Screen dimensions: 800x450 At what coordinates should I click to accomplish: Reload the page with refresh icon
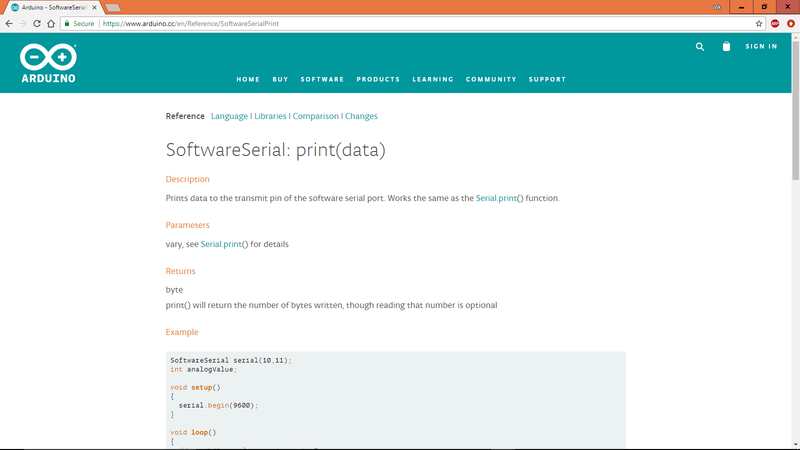click(x=37, y=23)
